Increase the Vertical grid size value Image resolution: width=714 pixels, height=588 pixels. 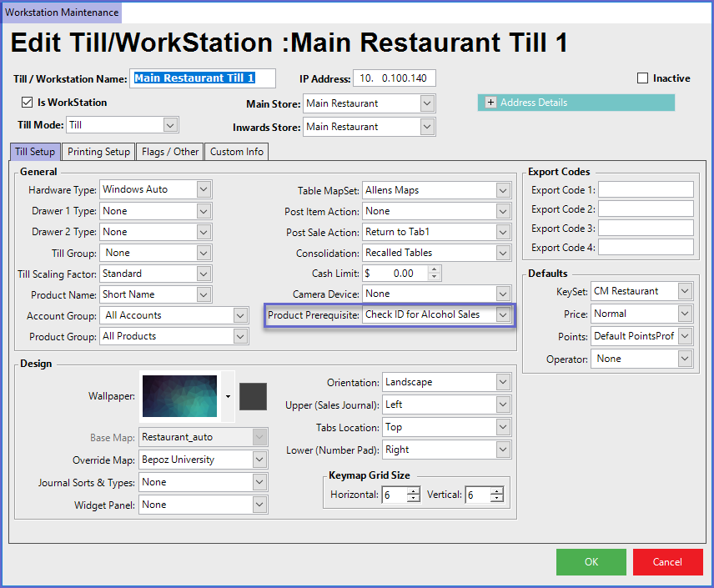click(497, 491)
